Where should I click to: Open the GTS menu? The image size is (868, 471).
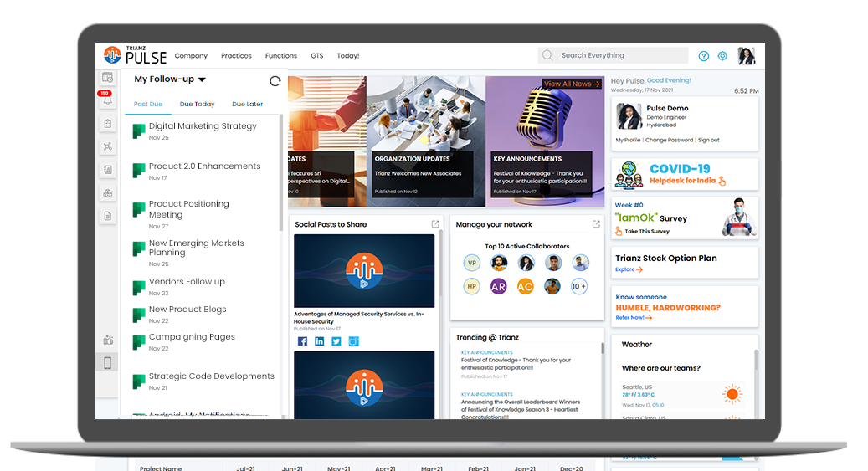317,56
